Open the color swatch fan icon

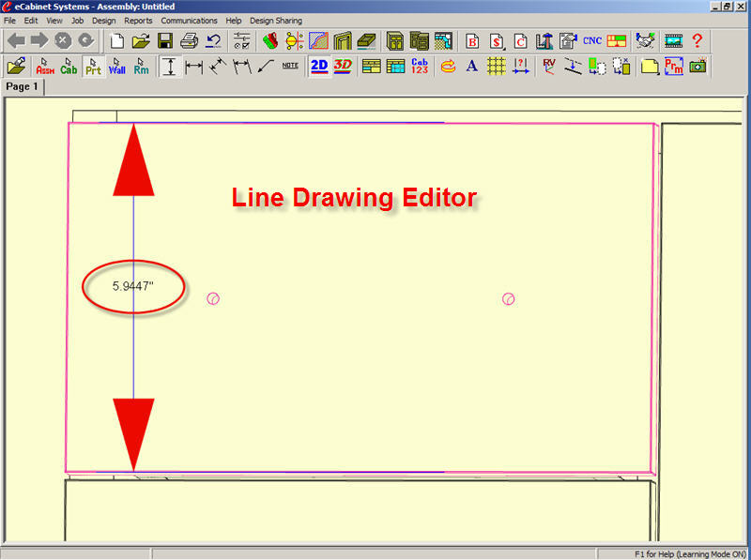coord(270,41)
